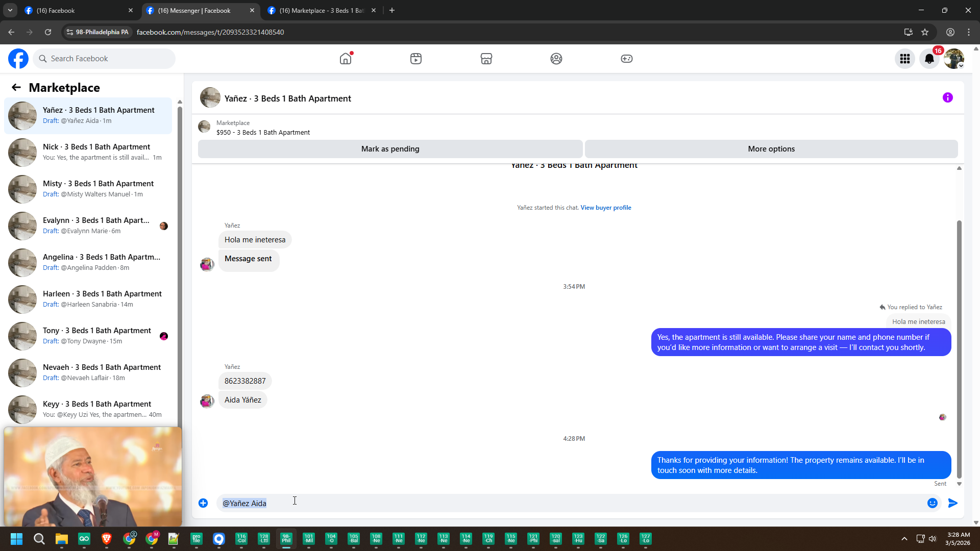Open conversation information panel icon

(948, 97)
